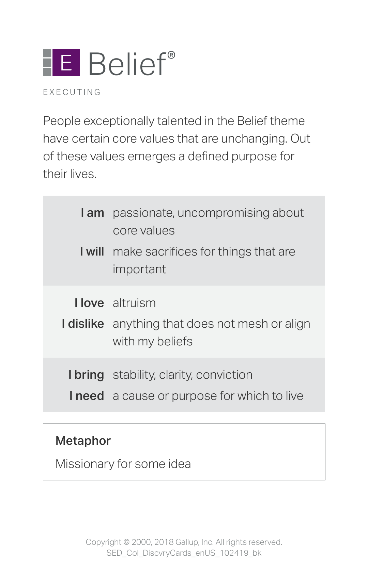Screen dimensions: 368x588
Task: Click the 'I will' label
Action: click(x=92, y=251)
